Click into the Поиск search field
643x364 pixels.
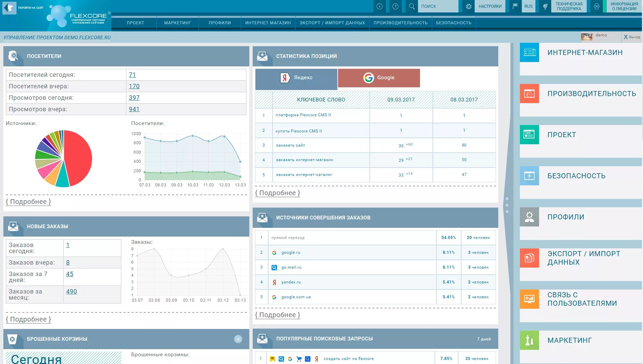438,6
